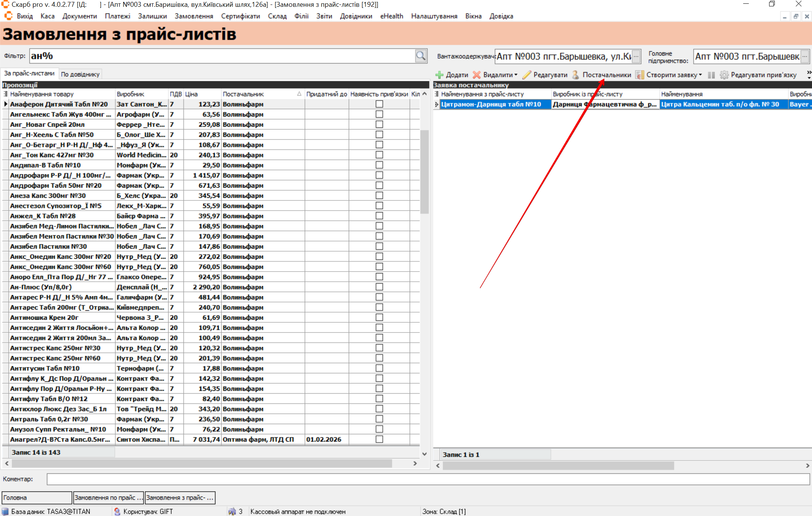This screenshot has width=812, height=516.
Task: Click the Створити заявку report icon
Action: point(639,75)
